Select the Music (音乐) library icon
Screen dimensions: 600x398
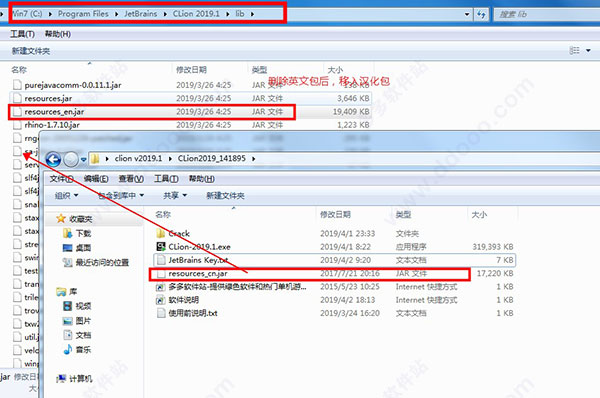tap(67, 349)
